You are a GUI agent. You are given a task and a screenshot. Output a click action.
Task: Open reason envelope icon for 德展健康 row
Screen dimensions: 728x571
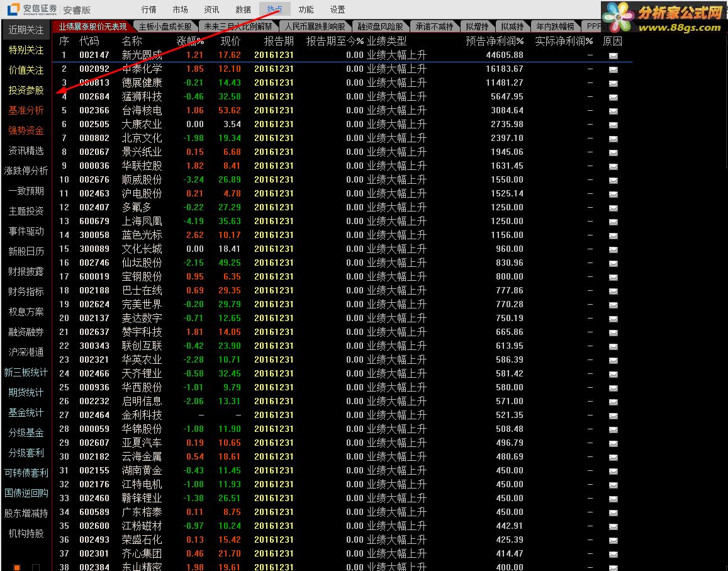tap(613, 84)
